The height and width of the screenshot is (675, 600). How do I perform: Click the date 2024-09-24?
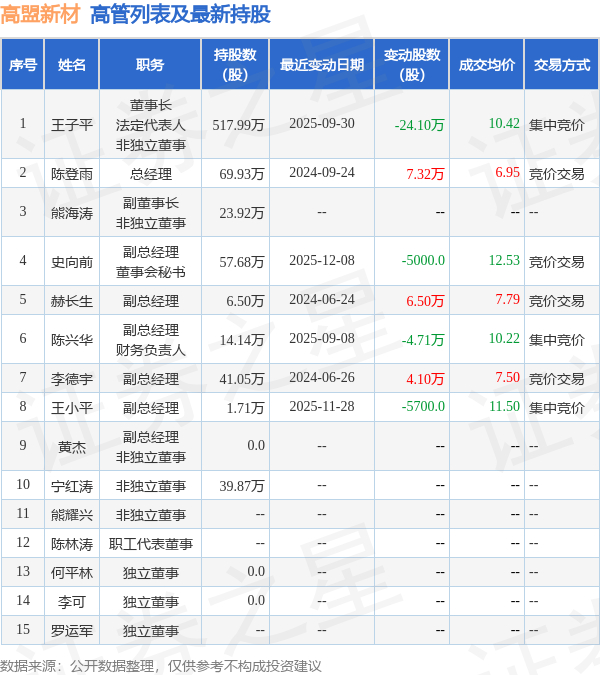(x=322, y=172)
